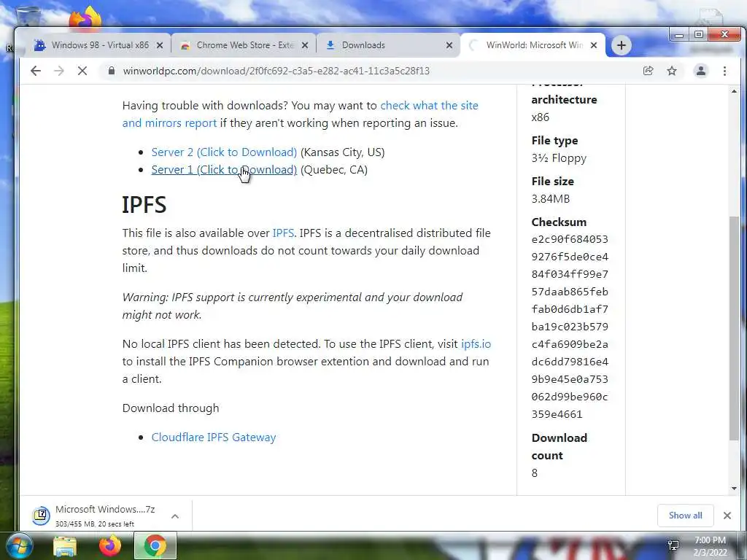Expand the download item options chevron
747x560 pixels.
click(175, 516)
